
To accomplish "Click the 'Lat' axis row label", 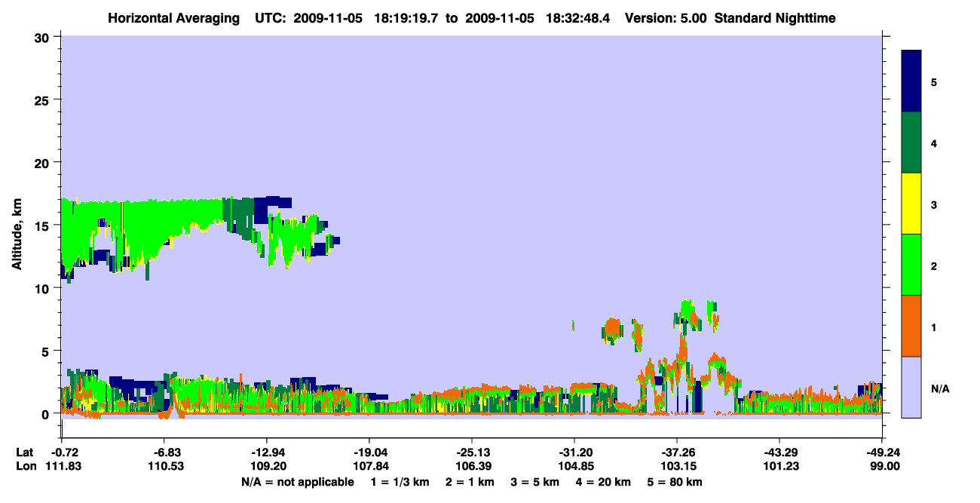I will [24, 452].
